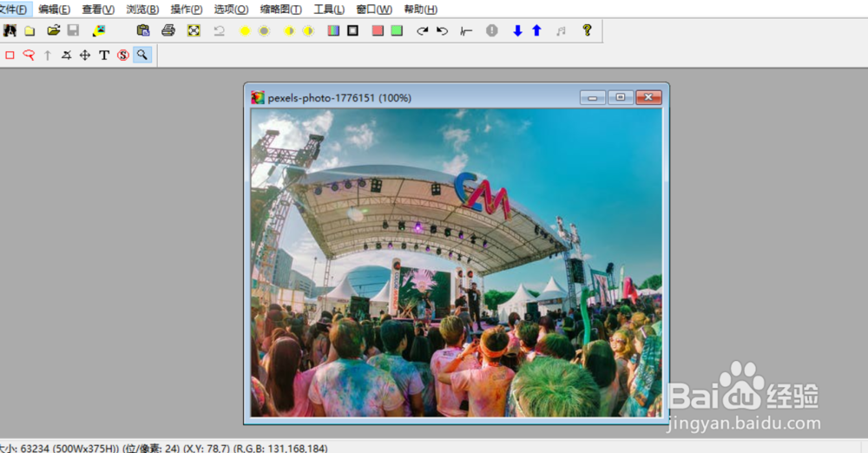Open the 工具(L) menu
Screen dimensions: 868x453
[329, 10]
